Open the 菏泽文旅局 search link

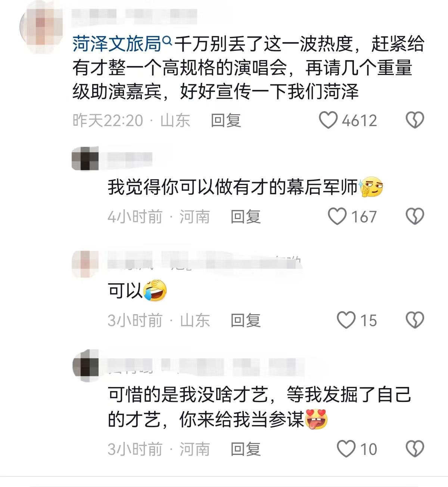[x=117, y=44]
